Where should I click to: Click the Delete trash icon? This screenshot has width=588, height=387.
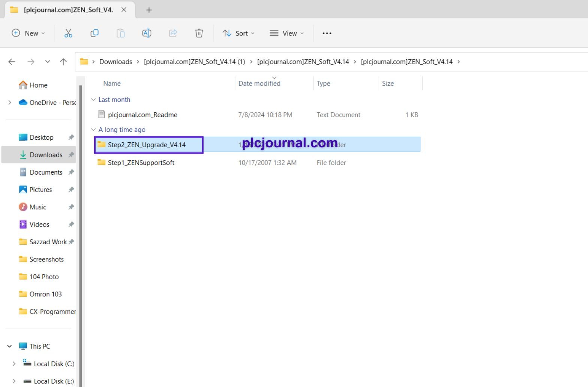click(x=199, y=33)
